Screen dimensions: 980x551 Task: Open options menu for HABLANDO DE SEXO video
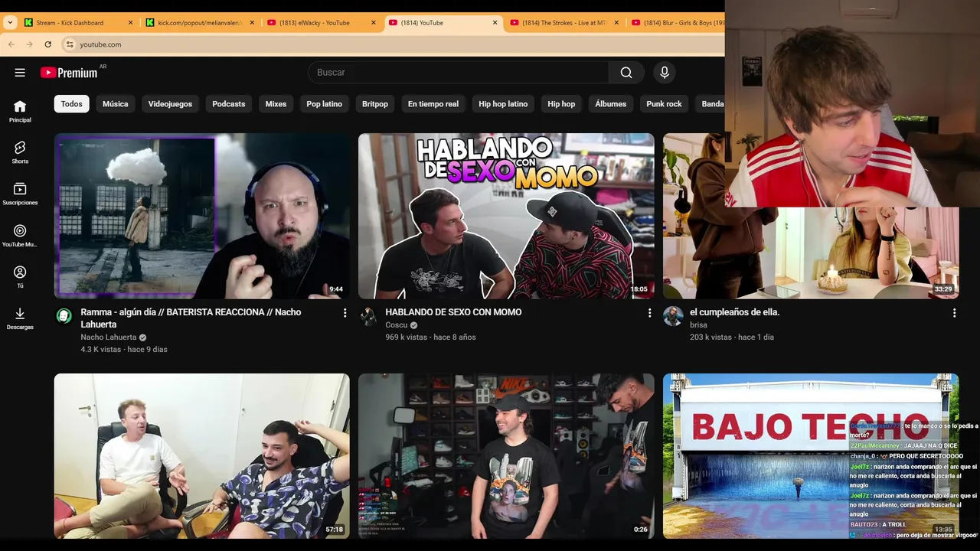tap(649, 313)
